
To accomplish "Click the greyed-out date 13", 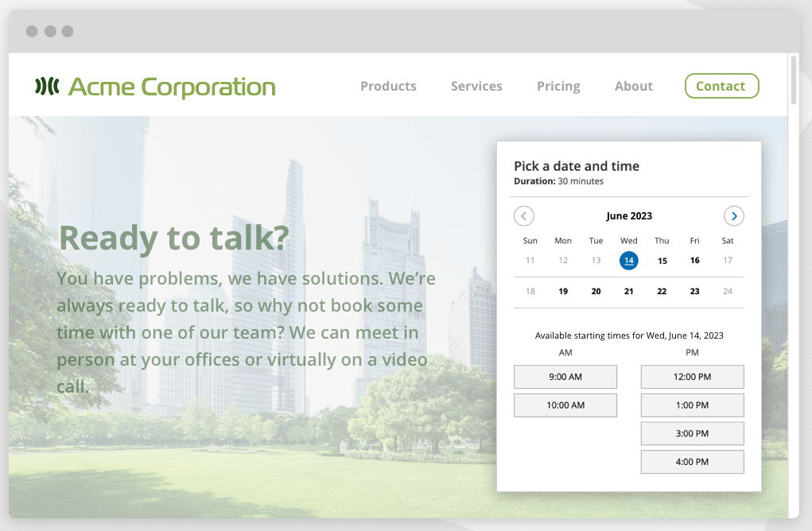I will 596,260.
